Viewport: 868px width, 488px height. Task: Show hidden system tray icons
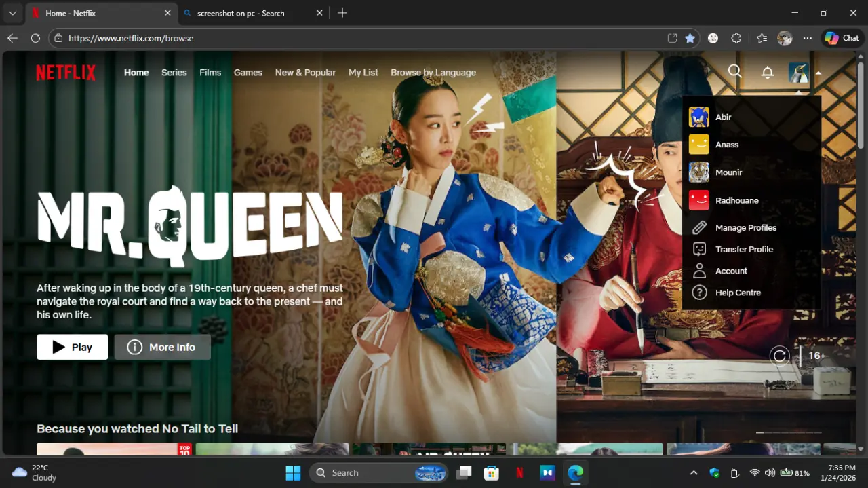click(x=694, y=473)
